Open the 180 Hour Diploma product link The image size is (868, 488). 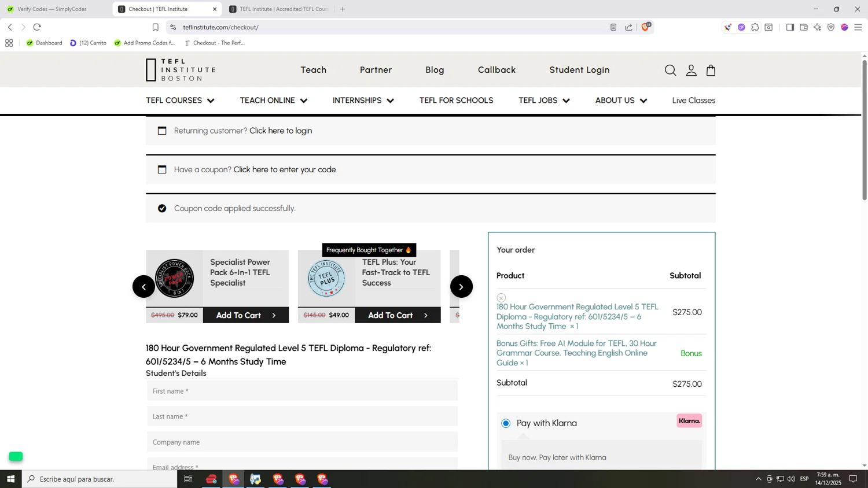click(578, 316)
